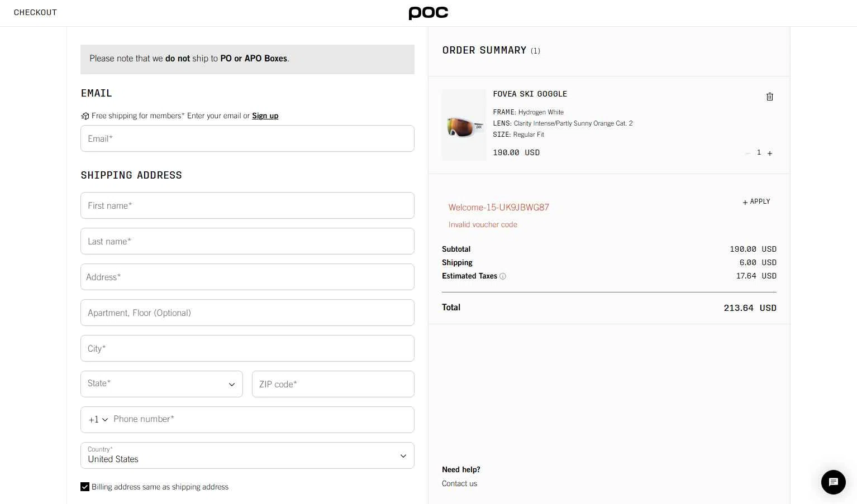Click the Frame: Hydrogen White text
857x504 pixels.
point(528,112)
